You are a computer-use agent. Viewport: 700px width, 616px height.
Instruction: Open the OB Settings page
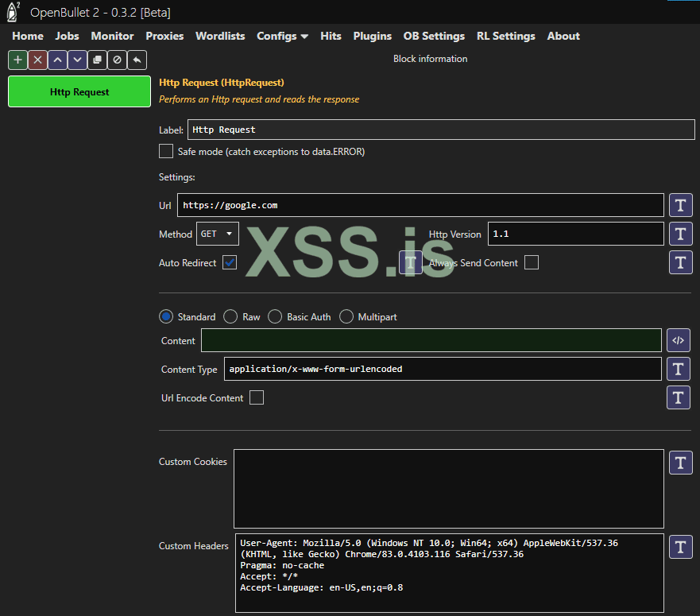pyautogui.click(x=434, y=36)
